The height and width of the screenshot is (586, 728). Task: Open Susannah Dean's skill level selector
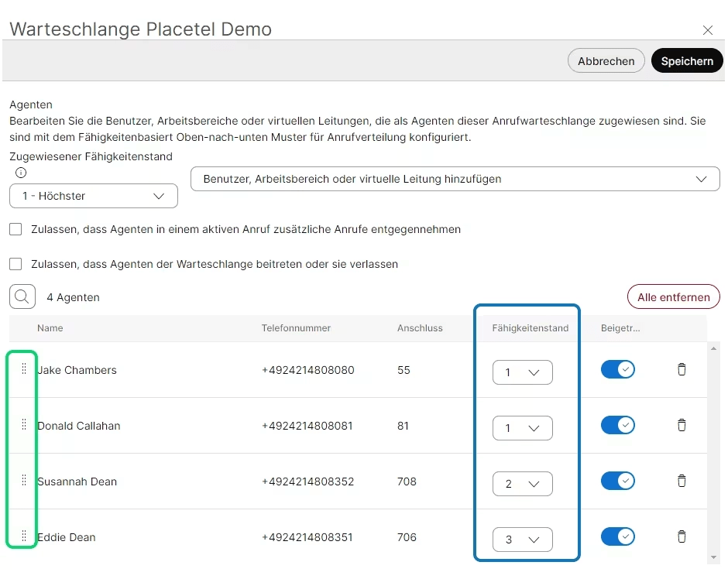coord(522,483)
